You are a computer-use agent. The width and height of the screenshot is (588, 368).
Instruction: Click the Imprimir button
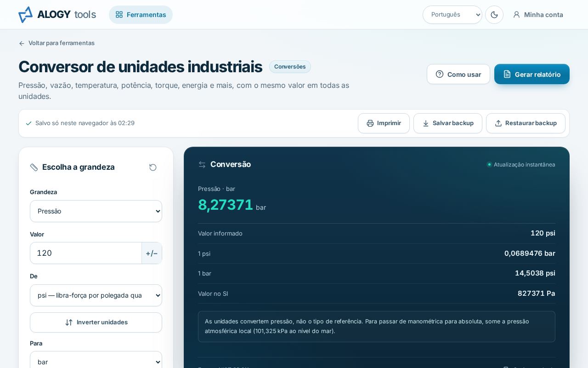coord(384,123)
